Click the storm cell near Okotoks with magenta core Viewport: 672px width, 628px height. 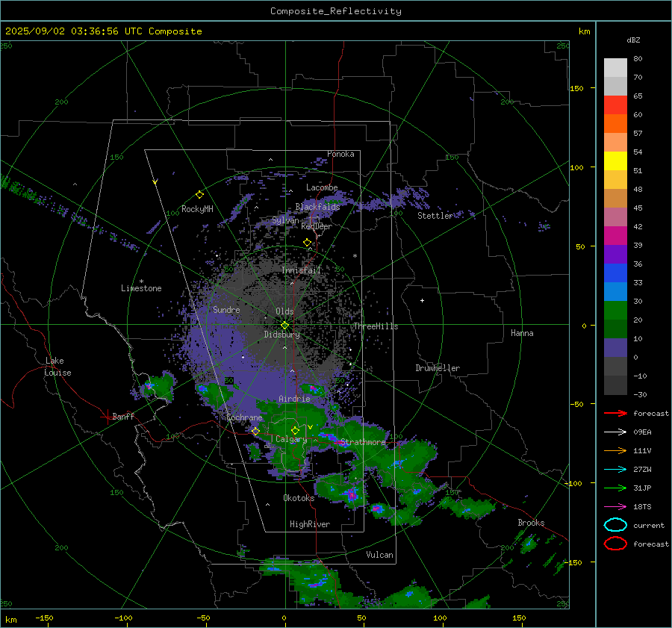(x=352, y=494)
